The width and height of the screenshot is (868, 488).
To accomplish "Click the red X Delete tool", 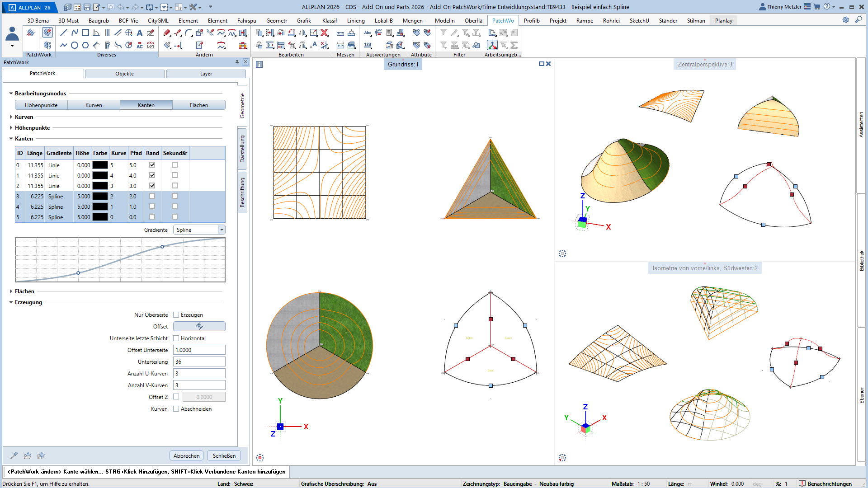I will click(x=324, y=33).
